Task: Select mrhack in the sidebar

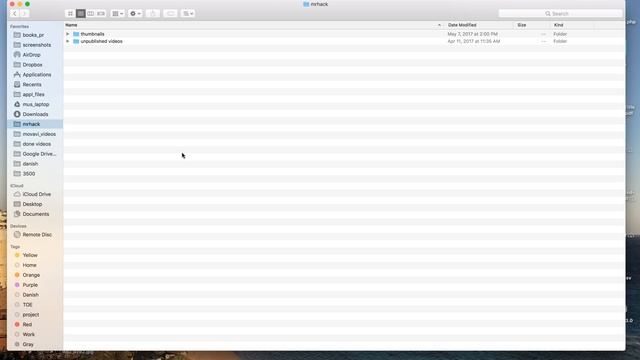Action: click(35, 124)
